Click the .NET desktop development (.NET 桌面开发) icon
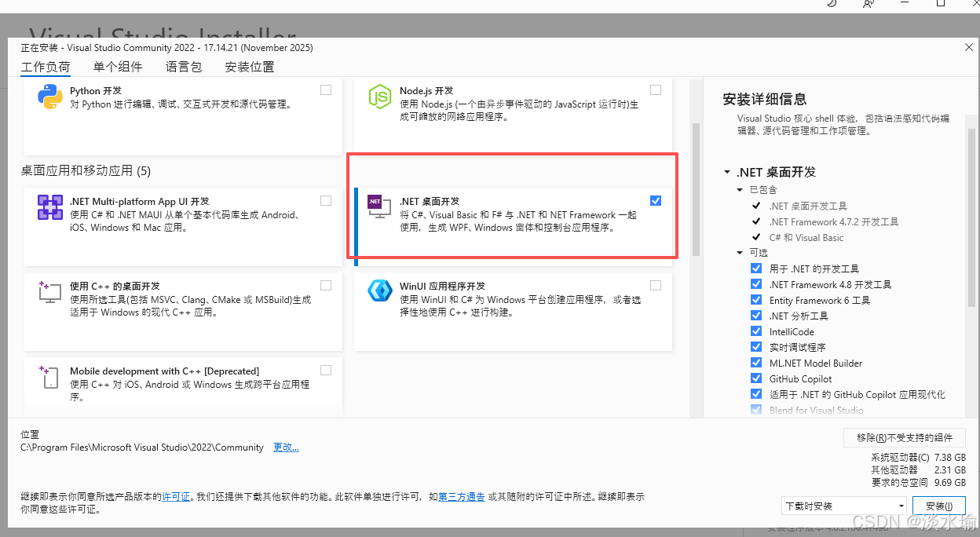The image size is (980, 537). click(x=380, y=207)
